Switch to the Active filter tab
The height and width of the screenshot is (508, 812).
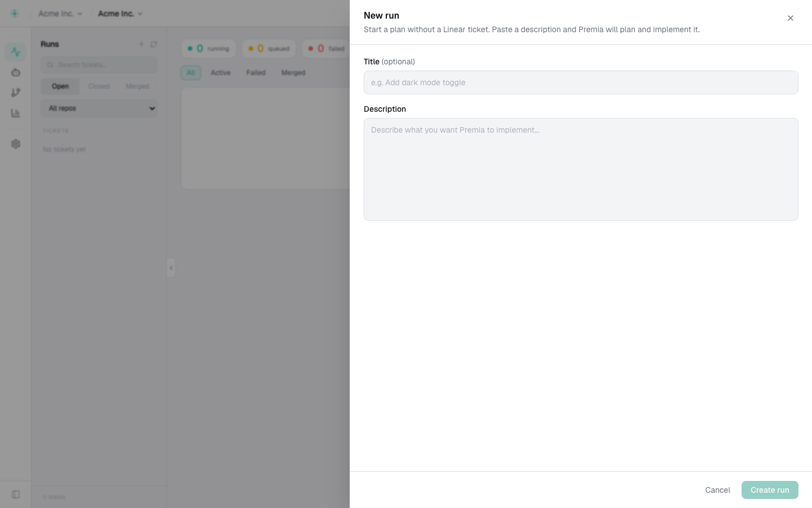(220, 73)
